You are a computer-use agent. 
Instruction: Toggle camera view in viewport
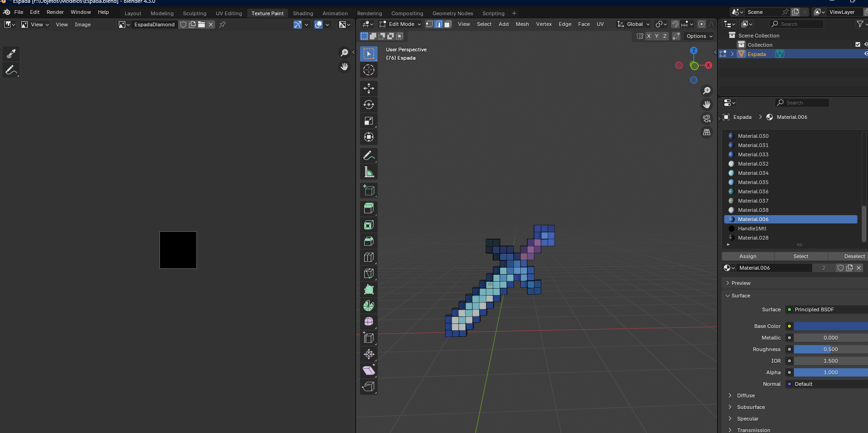point(707,118)
